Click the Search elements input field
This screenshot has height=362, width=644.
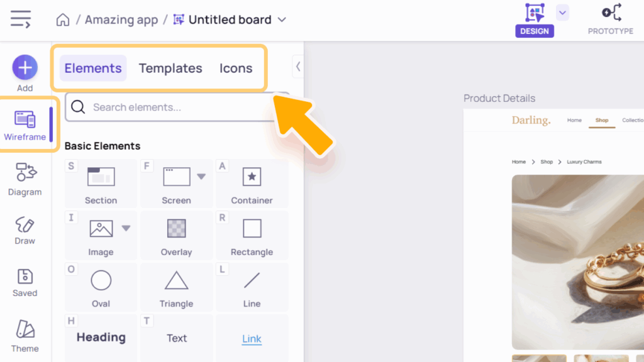click(x=182, y=107)
